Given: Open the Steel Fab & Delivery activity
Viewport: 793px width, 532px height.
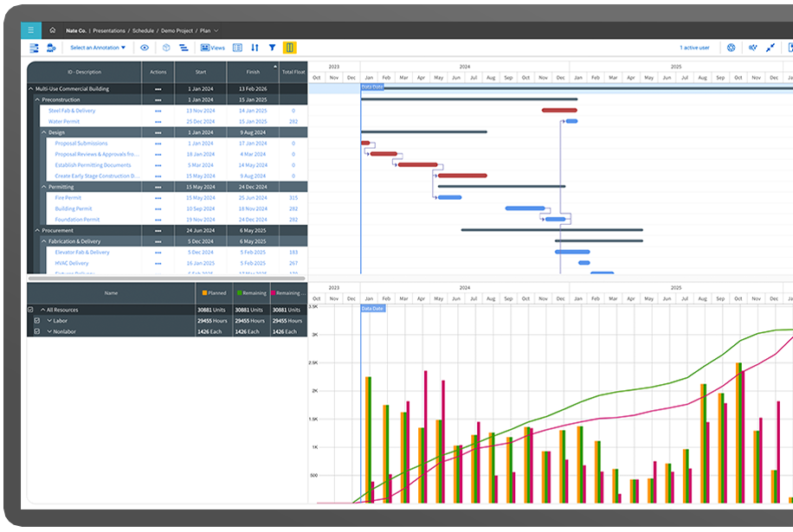Looking at the screenshot, I should tap(72, 111).
